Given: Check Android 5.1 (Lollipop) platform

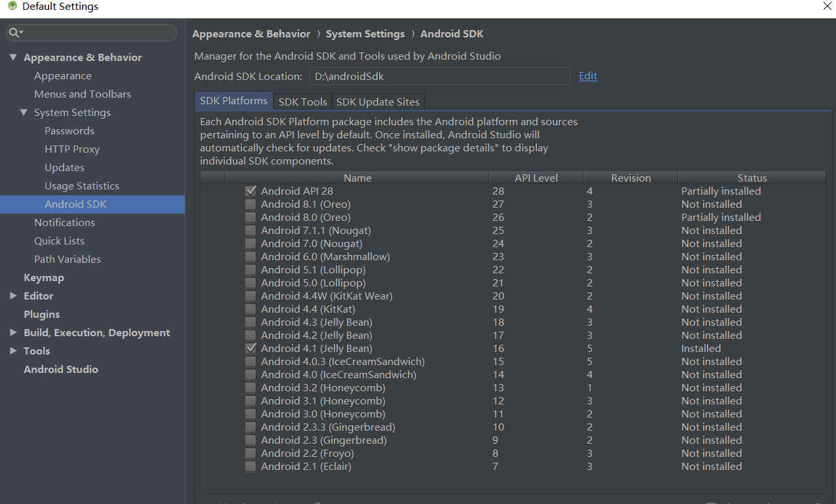Looking at the screenshot, I should pos(250,270).
